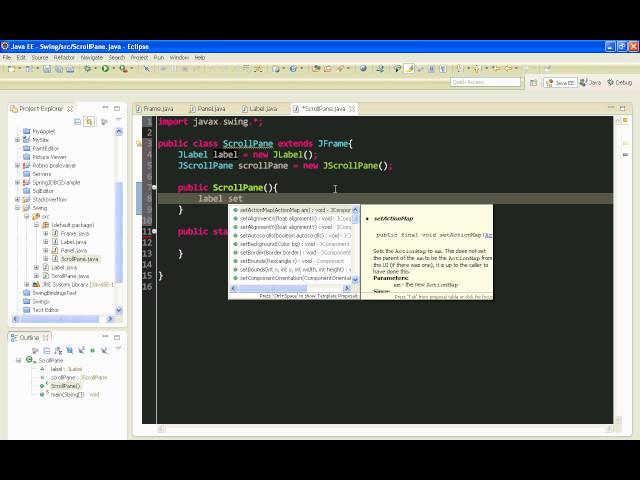Click the Debug bug icon in toolbar
The height and width of the screenshot is (480, 640).
87,69
